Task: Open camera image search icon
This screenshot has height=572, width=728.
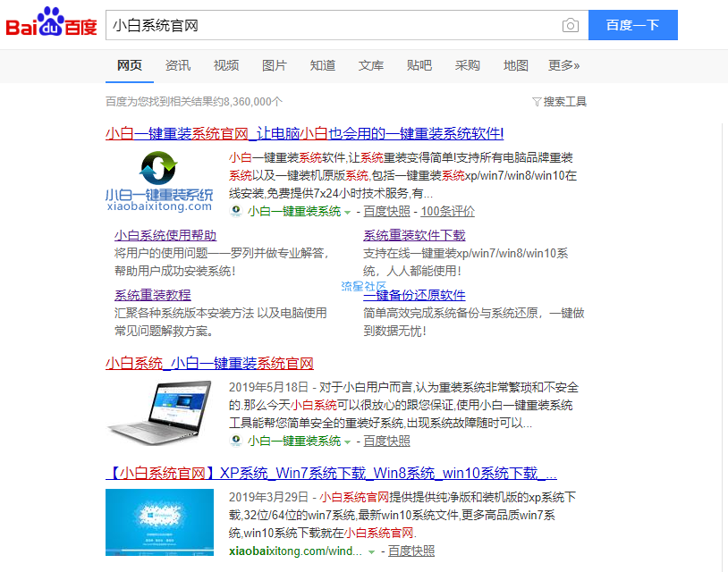Action: click(570, 25)
